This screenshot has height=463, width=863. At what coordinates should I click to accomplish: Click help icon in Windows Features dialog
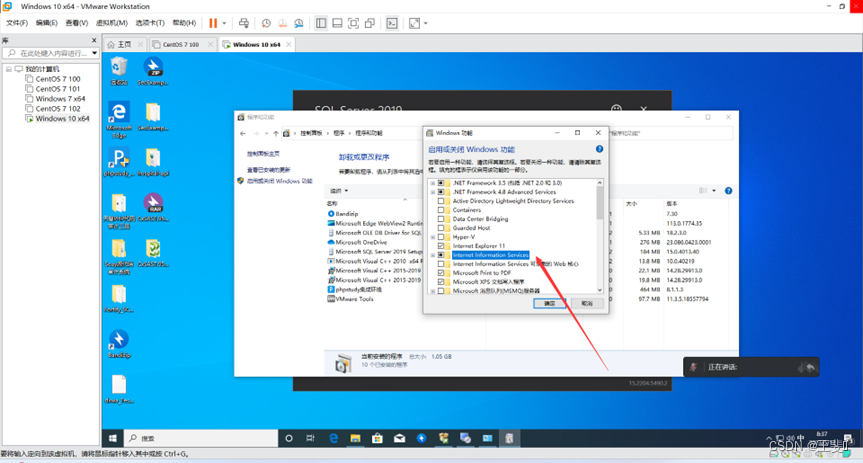pyautogui.click(x=599, y=149)
